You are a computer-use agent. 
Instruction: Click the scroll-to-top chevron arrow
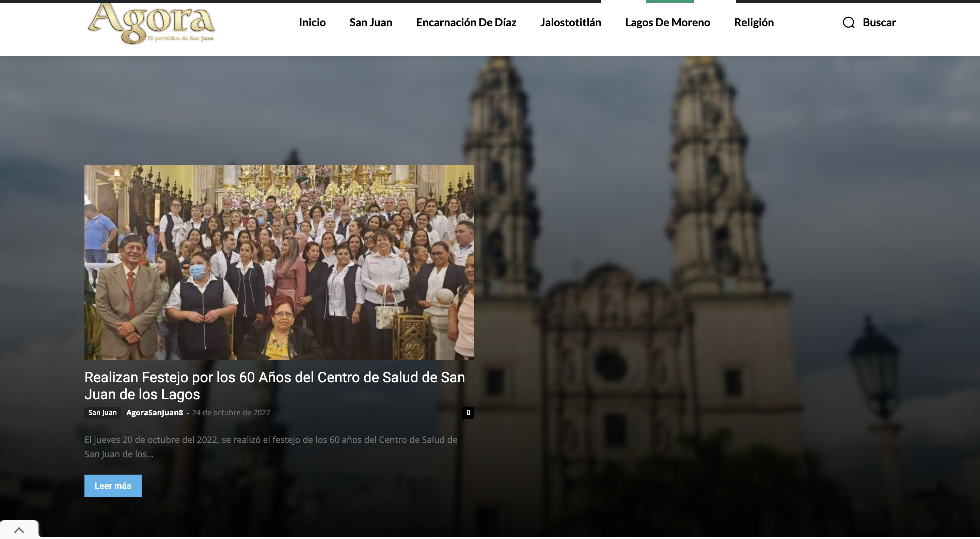pyautogui.click(x=19, y=529)
